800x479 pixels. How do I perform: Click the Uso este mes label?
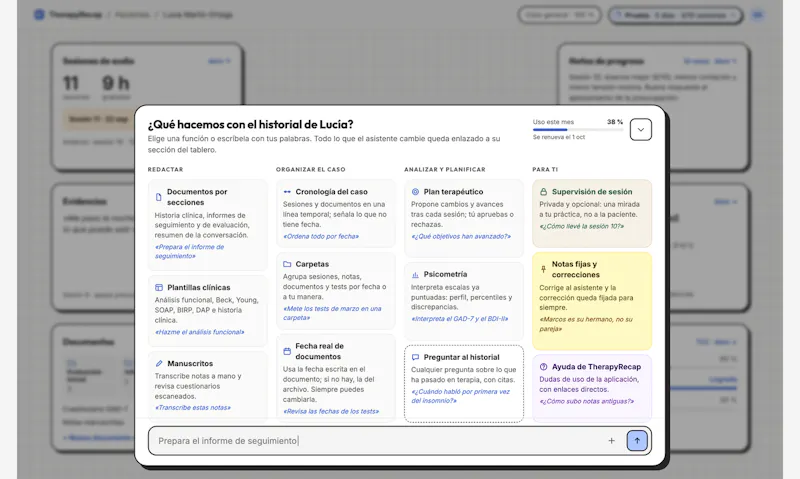[x=553, y=122]
